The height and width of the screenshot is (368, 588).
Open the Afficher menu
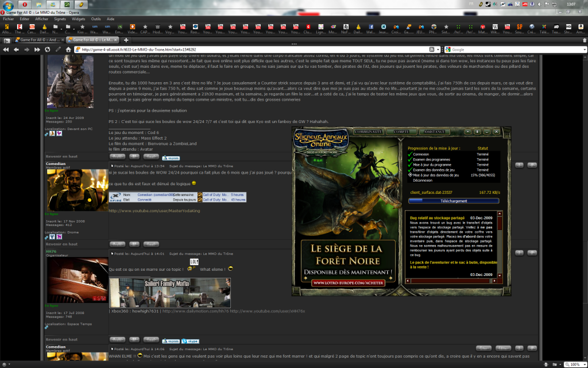(x=41, y=19)
